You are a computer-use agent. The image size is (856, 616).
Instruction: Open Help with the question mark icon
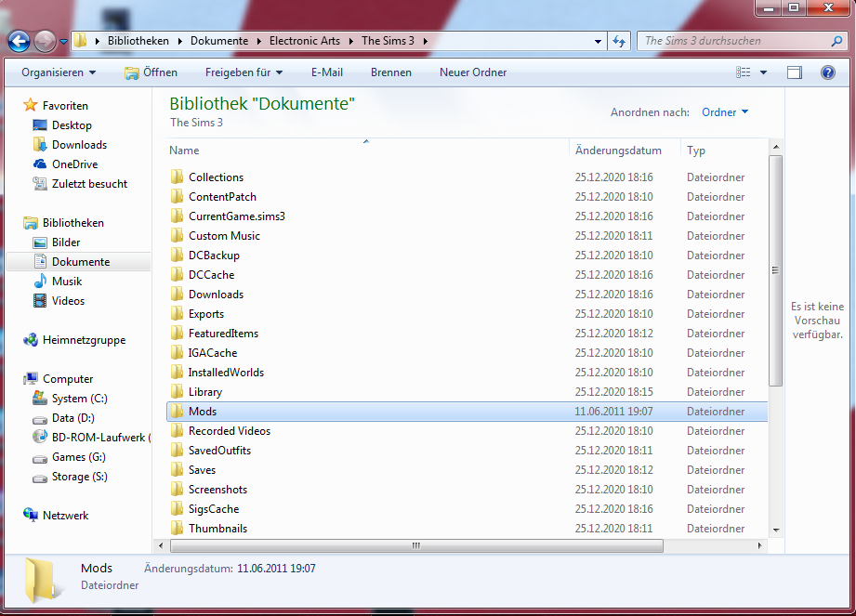[827, 72]
